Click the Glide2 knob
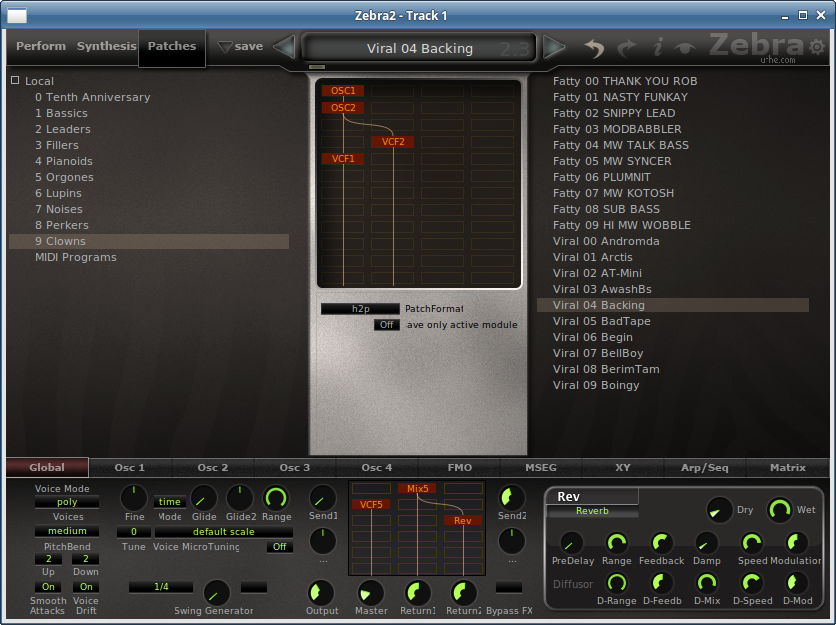The height and width of the screenshot is (625, 836). click(x=240, y=498)
